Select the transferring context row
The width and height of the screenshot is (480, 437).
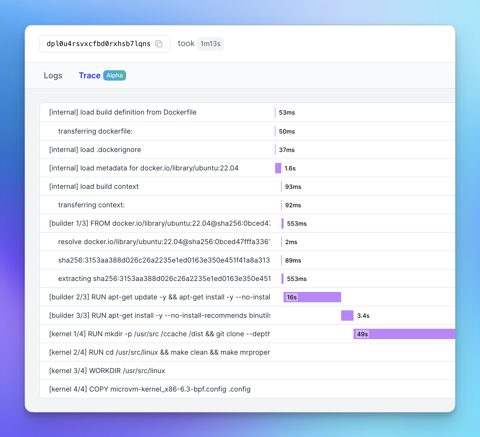[248, 205]
